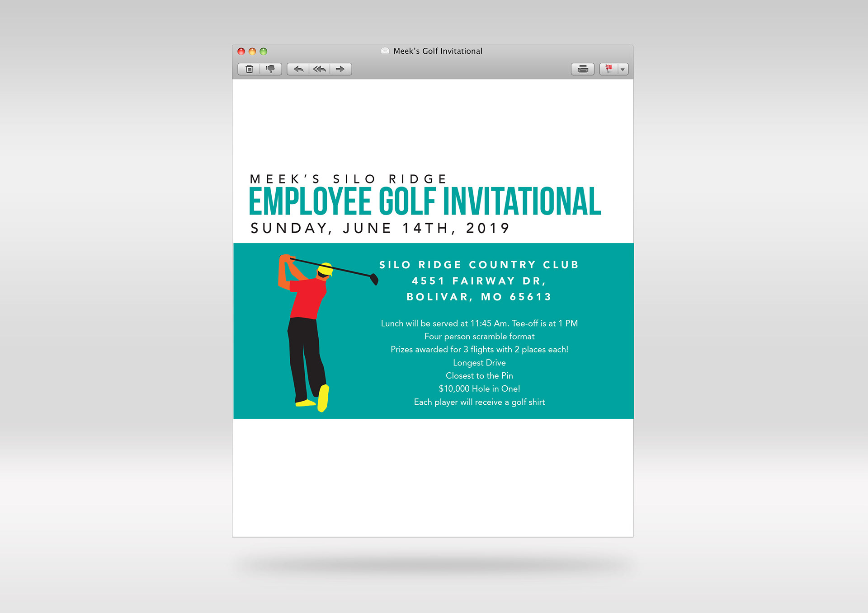The image size is (868, 613).
Task: Mark email as junk with thumbs-down
Action: click(x=270, y=69)
